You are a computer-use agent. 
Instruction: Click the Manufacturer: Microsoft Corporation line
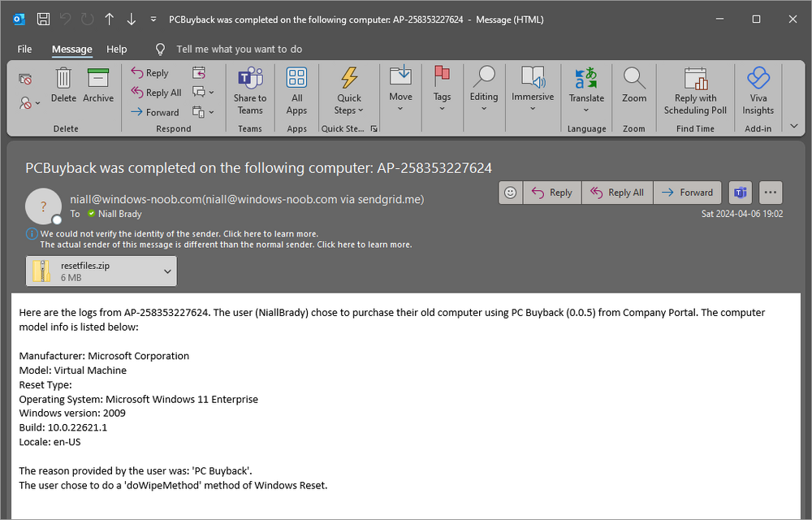click(104, 356)
